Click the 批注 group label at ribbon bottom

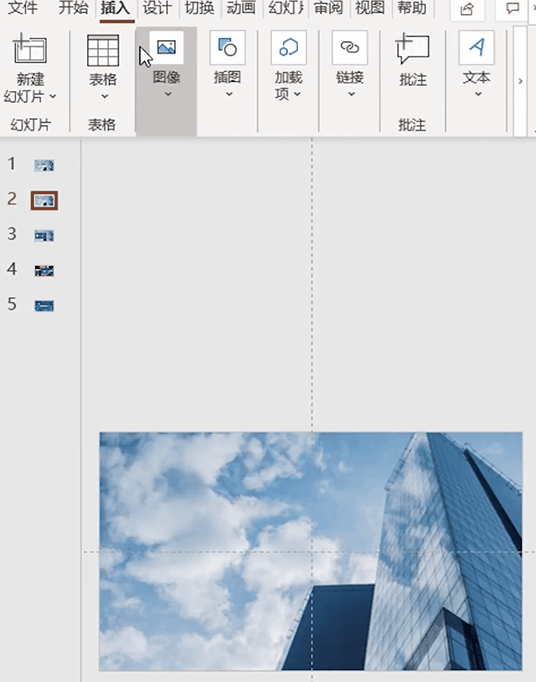coord(412,125)
